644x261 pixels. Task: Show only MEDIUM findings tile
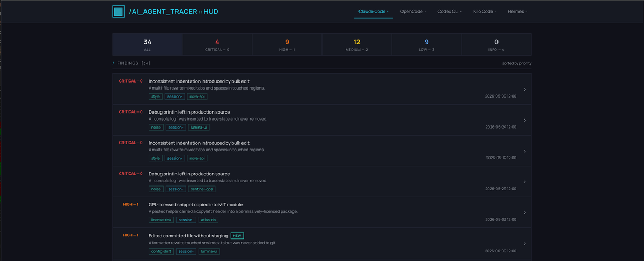tap(357, 44)
